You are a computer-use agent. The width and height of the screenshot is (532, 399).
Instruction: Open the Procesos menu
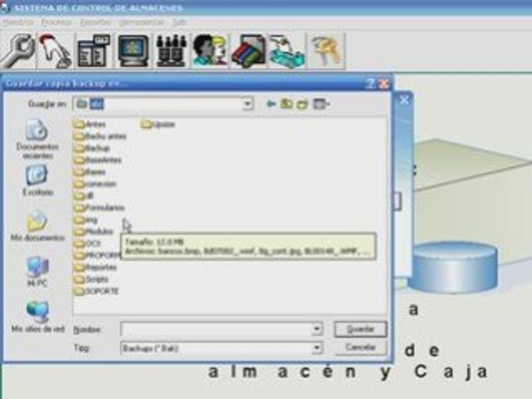[x=57, y=22]
